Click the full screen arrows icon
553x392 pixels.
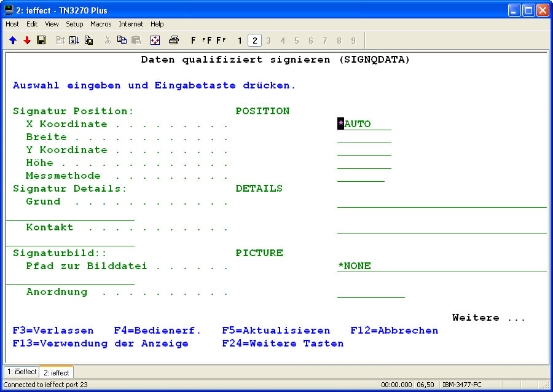pyautogui.click(x=155, y=41)
